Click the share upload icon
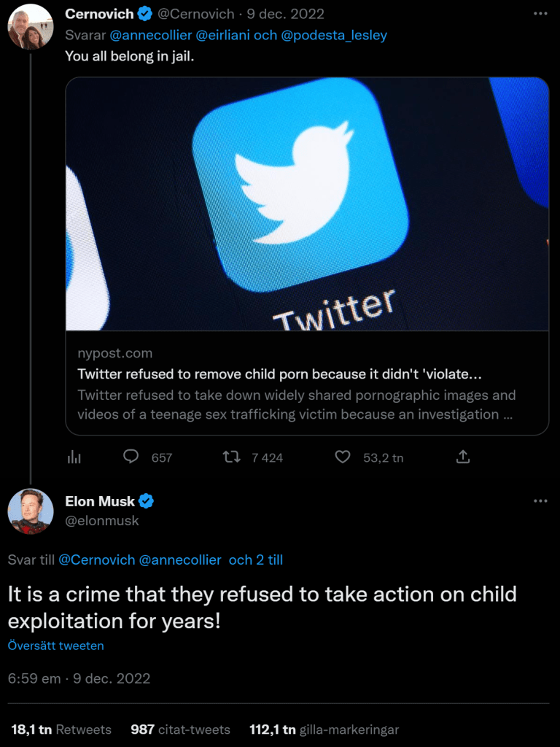 463,457
